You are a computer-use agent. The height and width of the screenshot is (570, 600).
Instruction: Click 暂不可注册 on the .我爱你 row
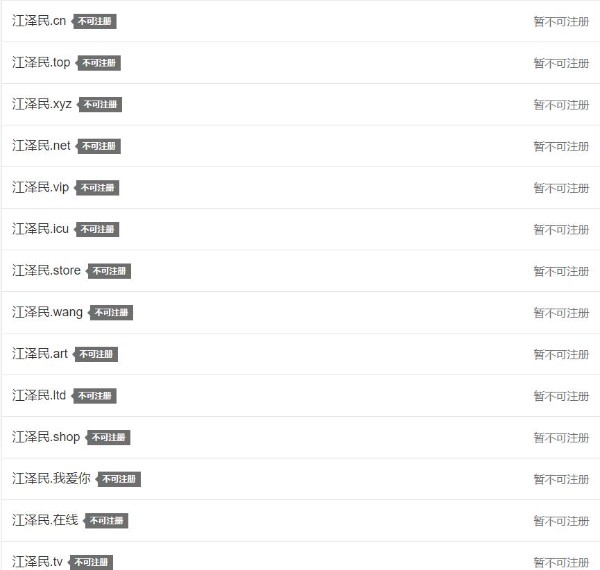pos(561,480)
